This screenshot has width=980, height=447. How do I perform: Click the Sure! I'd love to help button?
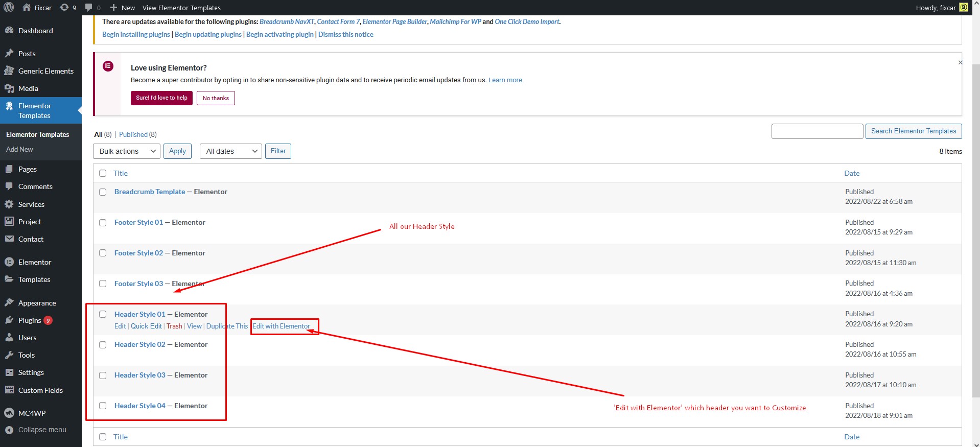coord(161,98)
